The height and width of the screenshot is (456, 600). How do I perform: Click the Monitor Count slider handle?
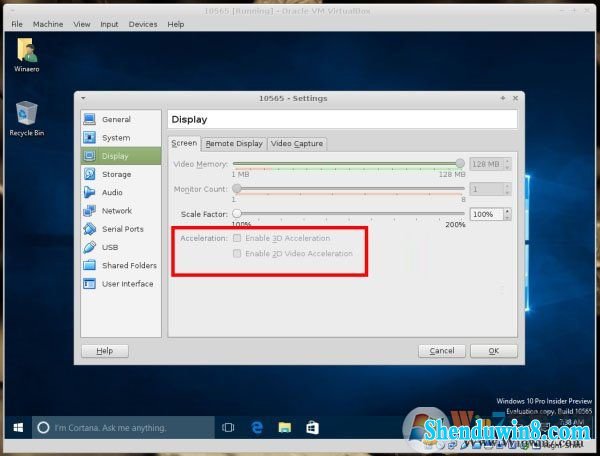tap(237, 189)
